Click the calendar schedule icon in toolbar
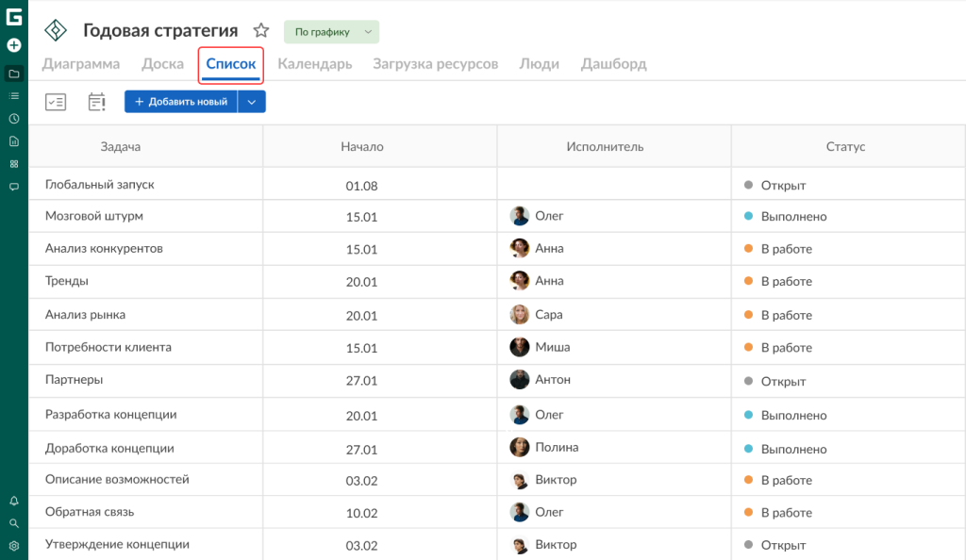Viewport: 966px width, 560px height. 97,102
